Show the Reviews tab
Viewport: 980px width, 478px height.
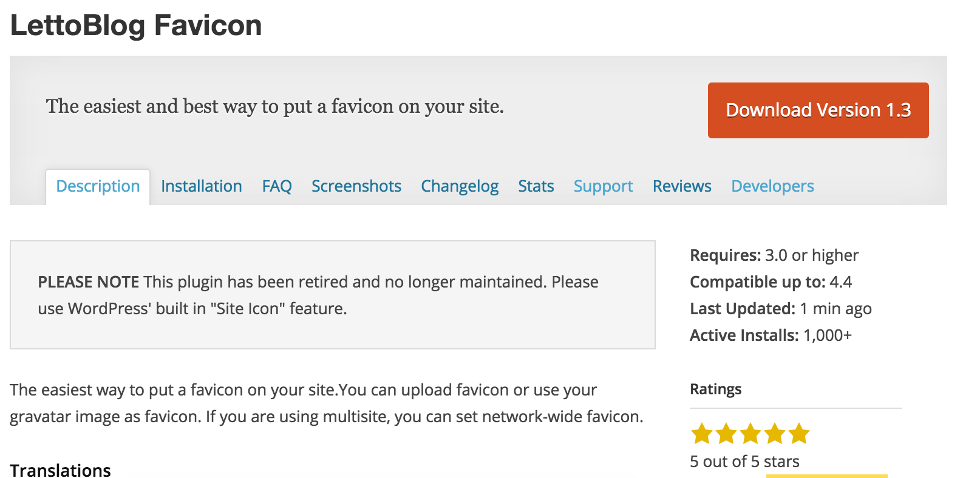tap(682, 186)
